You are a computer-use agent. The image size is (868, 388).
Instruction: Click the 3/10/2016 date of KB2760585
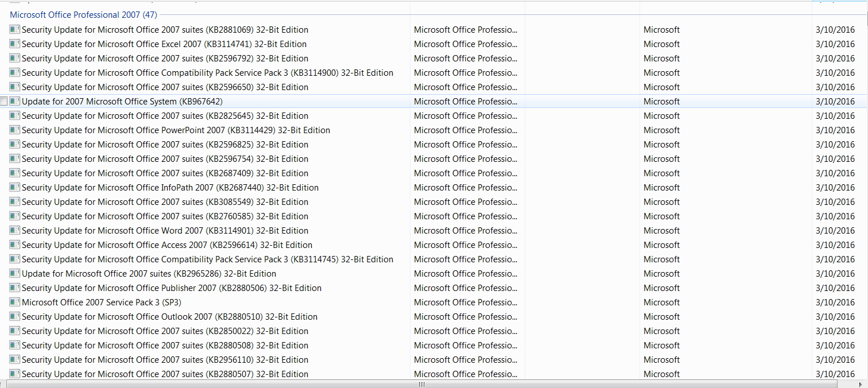coord(835,216)
